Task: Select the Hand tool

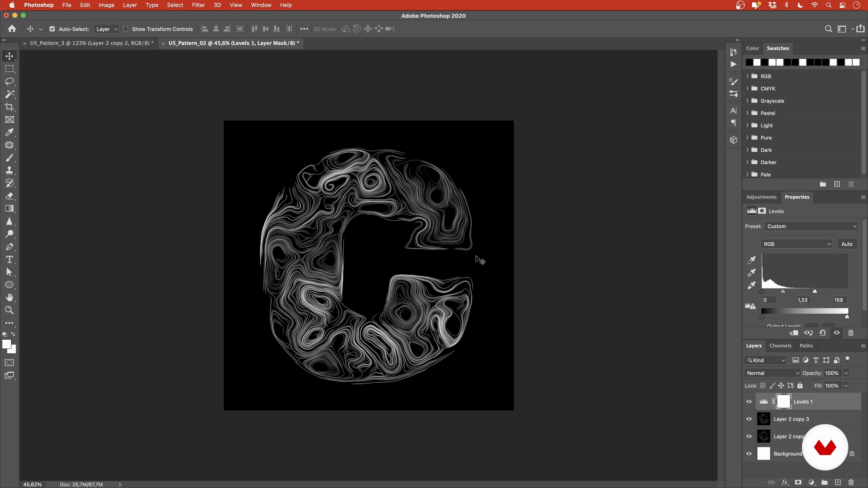Action: click(9, 297)
